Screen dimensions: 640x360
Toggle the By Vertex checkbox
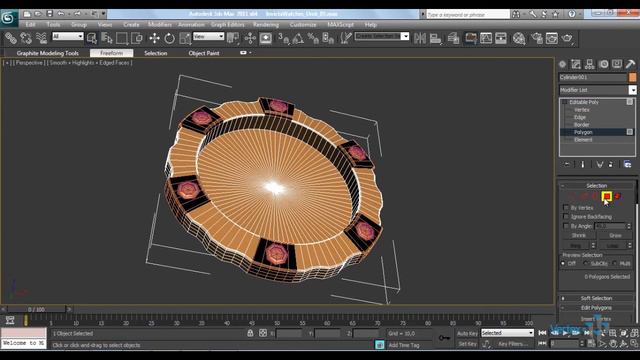[566, 208]
